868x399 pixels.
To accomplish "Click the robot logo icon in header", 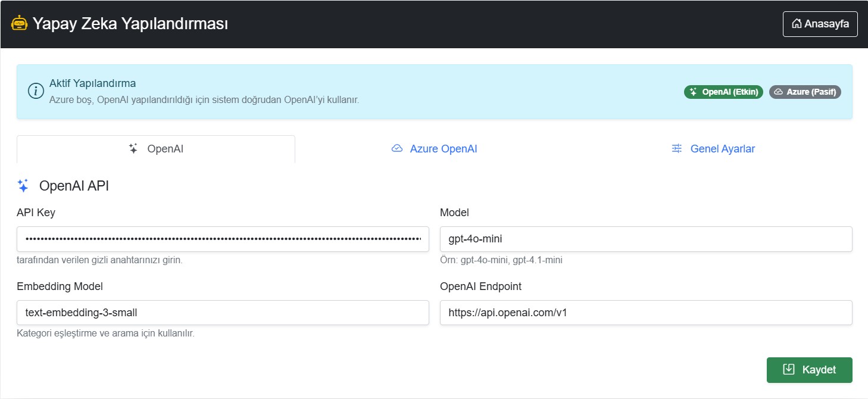I will pyautogui.click(x=20, y=24).
